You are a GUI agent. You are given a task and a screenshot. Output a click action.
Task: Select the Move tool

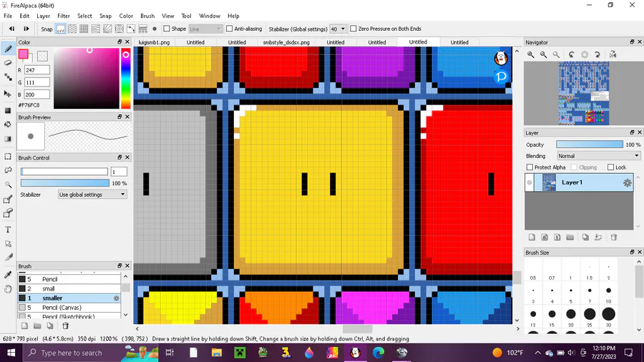point(8,94)
